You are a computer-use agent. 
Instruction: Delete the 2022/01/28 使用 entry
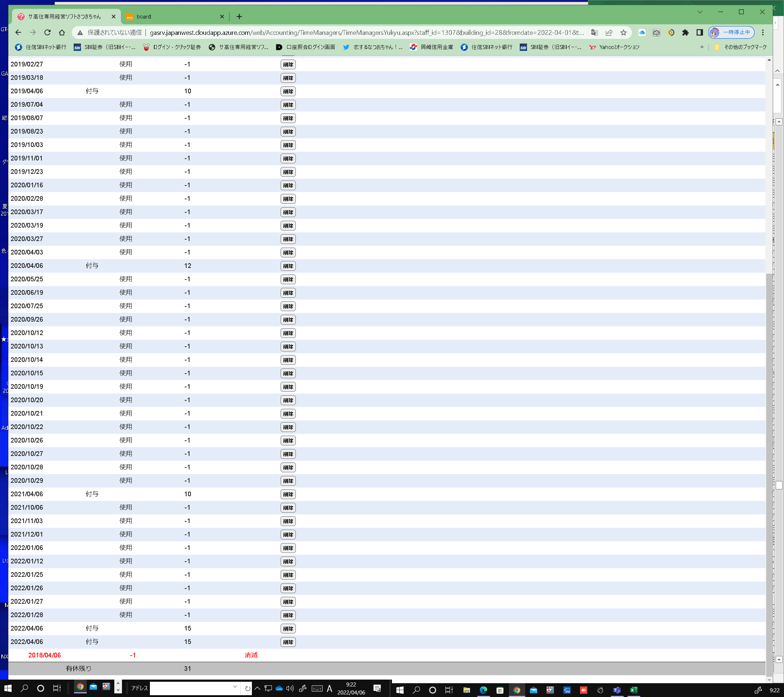click(x=288, y=615)
